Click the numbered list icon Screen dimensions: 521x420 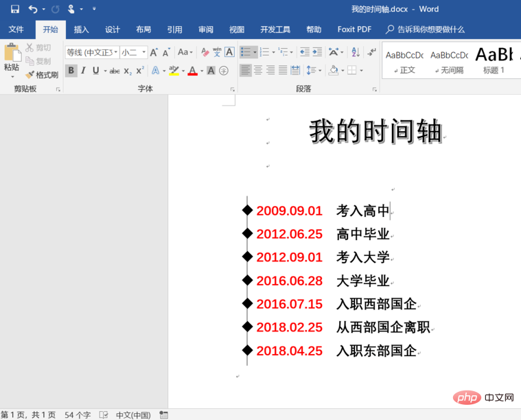(265, 52)
